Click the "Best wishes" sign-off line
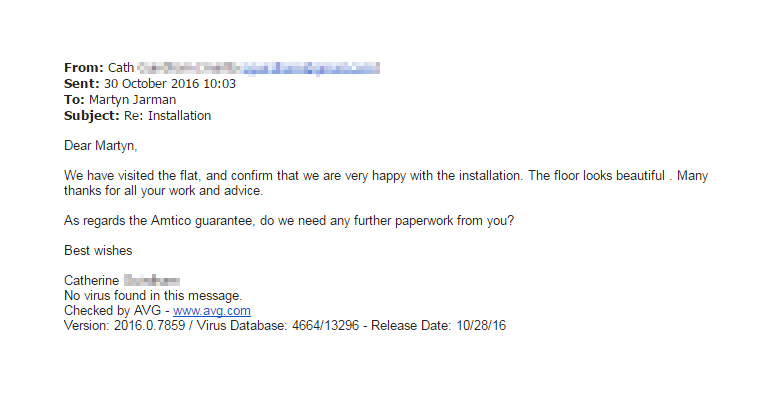The image size is (766, 403). tap(98, 251)
